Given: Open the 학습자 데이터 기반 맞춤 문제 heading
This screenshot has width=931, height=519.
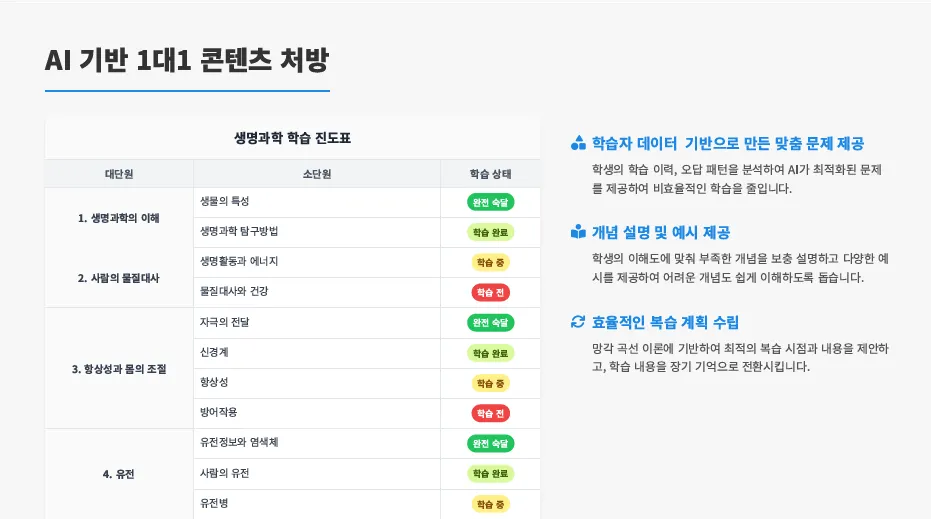Looking at the screenshot, I should (x=727, y=143).
